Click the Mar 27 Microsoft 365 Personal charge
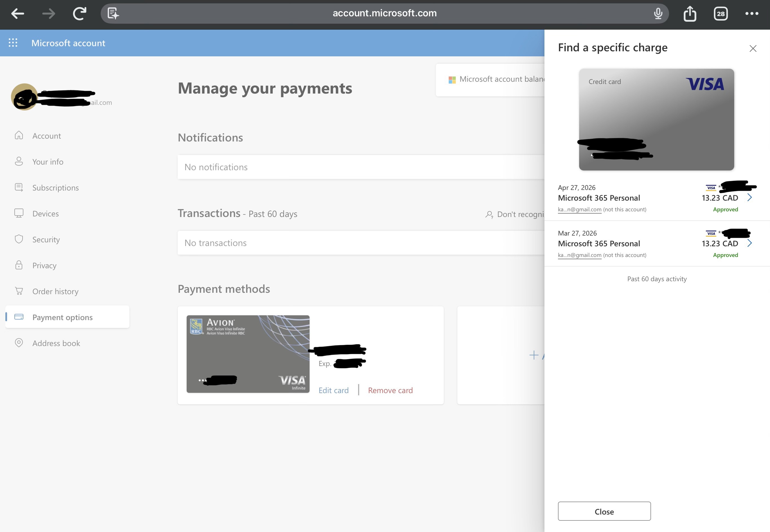The image size is (770, 532). click(x=599, y=244)
